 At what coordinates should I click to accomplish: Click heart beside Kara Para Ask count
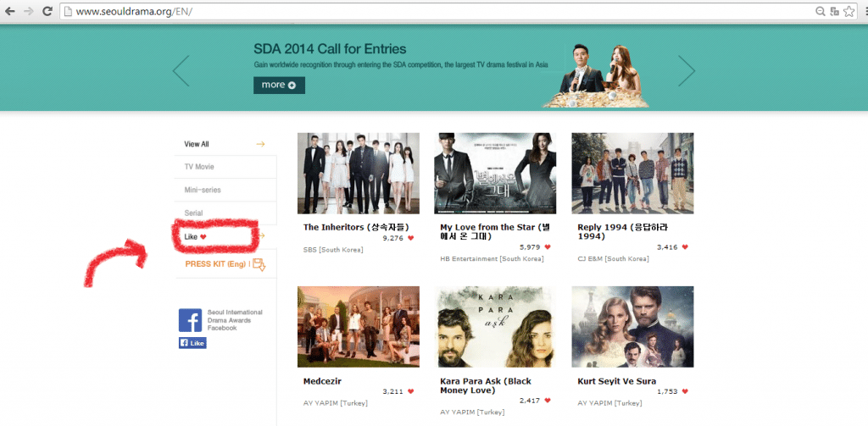548,401
